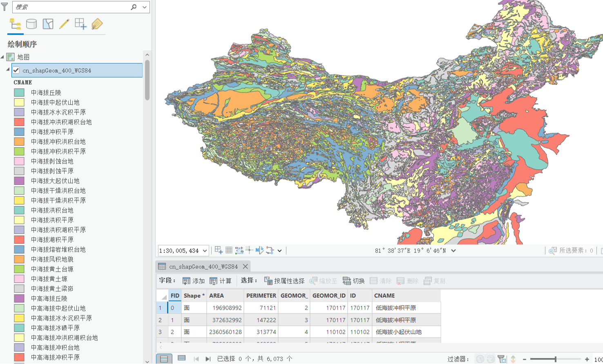Close the cn_shapGeom_400_WGS84 table tab
This screenshot has width=603, height=364.
click(x=245, y=266)
